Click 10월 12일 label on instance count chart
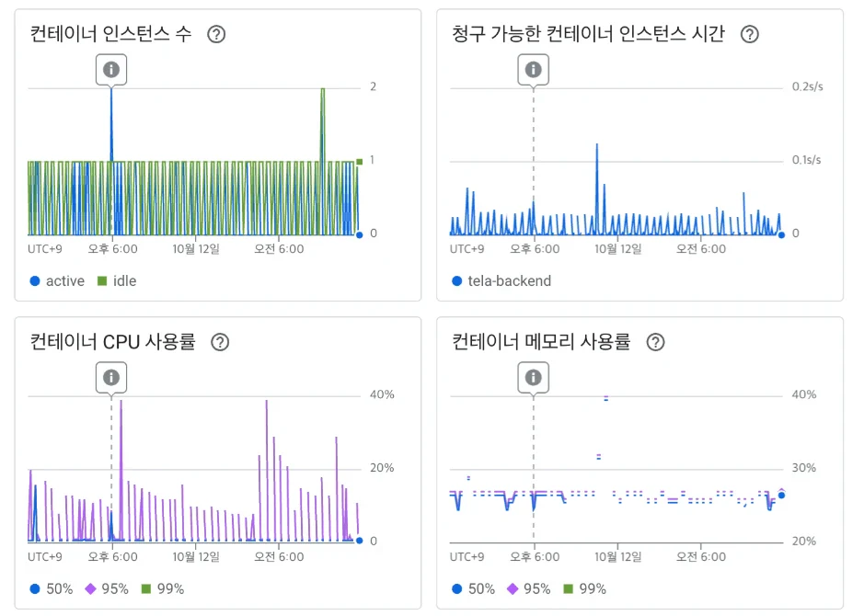This screenshot has width=864, height=616. coord(196,249)
